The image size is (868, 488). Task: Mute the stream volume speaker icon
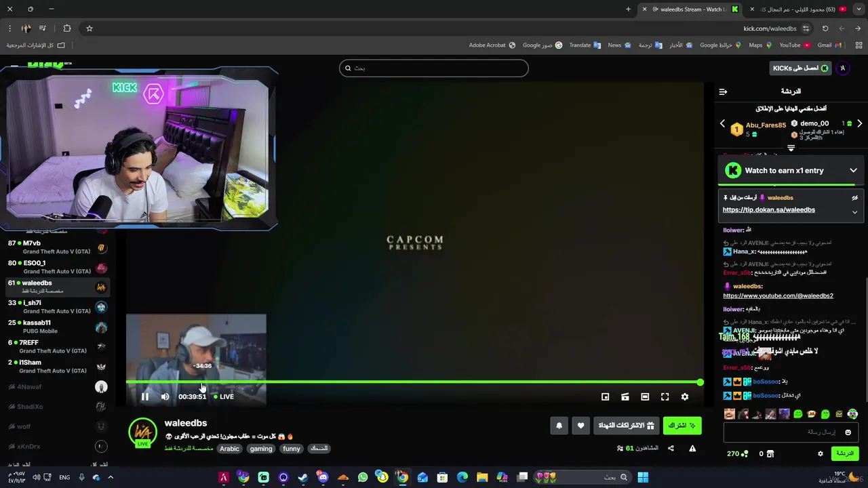pyautogui.click(x=165, y=396)
